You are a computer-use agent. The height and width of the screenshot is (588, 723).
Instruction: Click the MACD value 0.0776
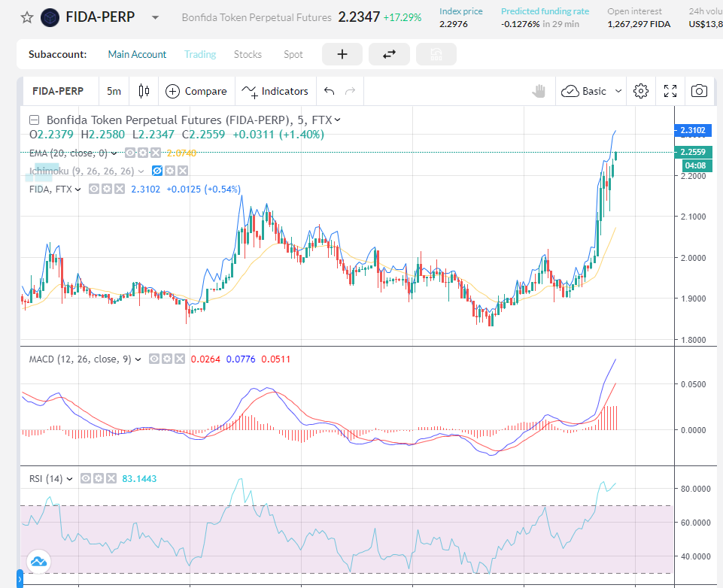pos(240,359)
